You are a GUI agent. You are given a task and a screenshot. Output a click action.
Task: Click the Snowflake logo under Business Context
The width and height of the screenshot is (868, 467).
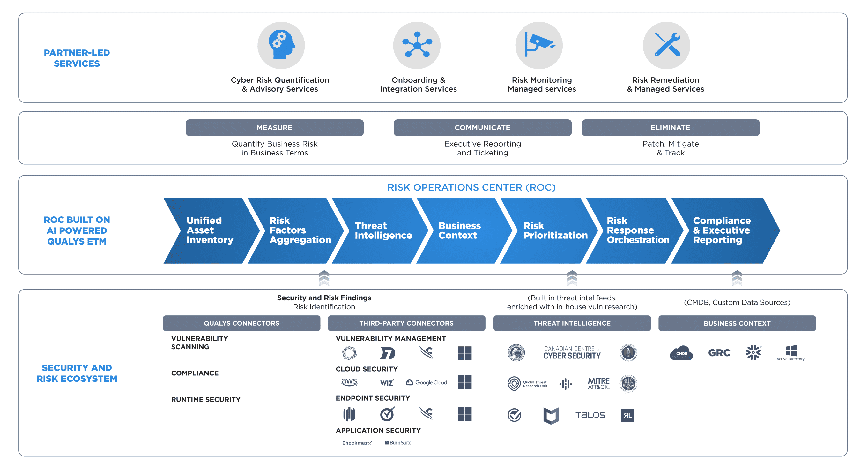[x=753, y=352]
